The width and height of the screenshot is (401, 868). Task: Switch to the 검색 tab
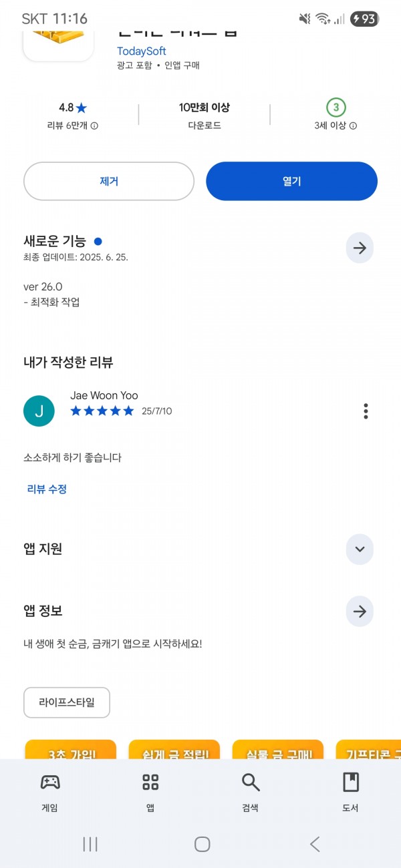pos(251,793)
